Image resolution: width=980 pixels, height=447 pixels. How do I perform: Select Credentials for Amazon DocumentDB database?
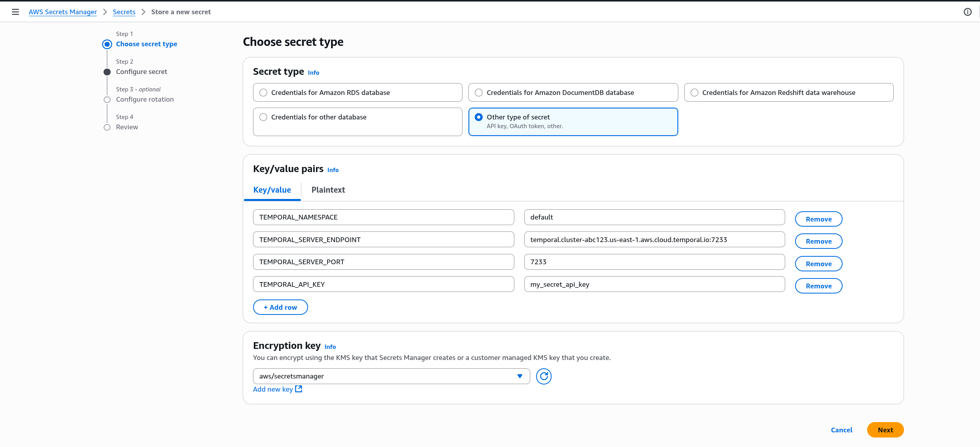pos(479,93)
